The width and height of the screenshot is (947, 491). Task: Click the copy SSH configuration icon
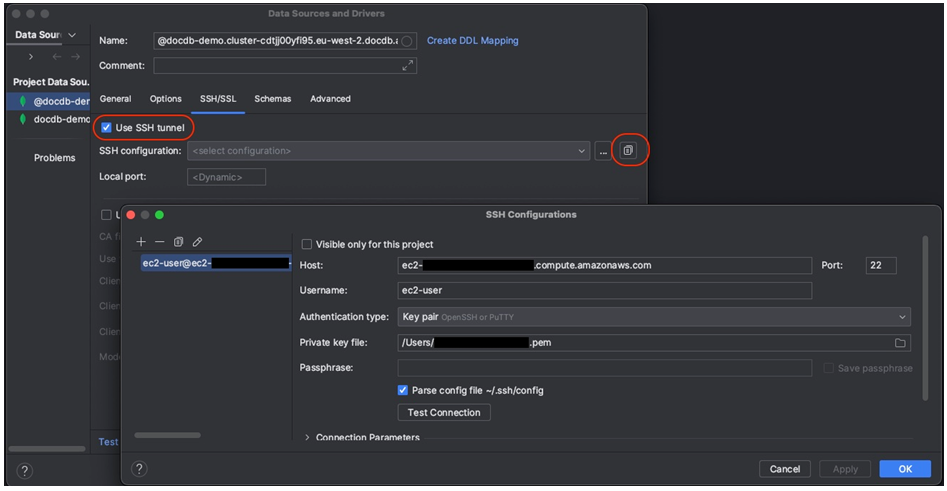click(x=178, y=242)
